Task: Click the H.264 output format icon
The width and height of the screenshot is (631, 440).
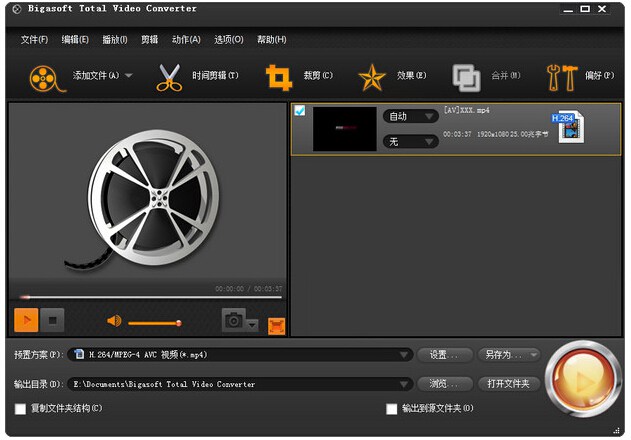Action: [568, 127]
